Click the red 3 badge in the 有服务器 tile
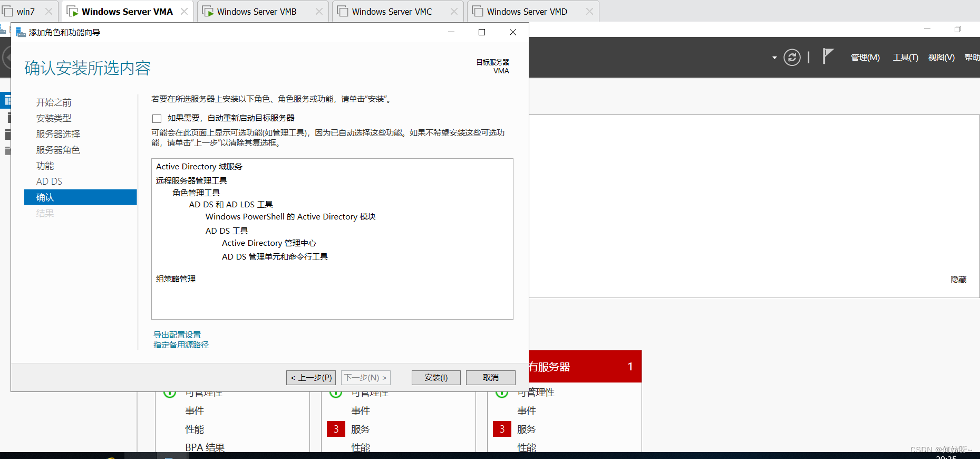Viewport: 980px width, 459px height. click(502, 429)
